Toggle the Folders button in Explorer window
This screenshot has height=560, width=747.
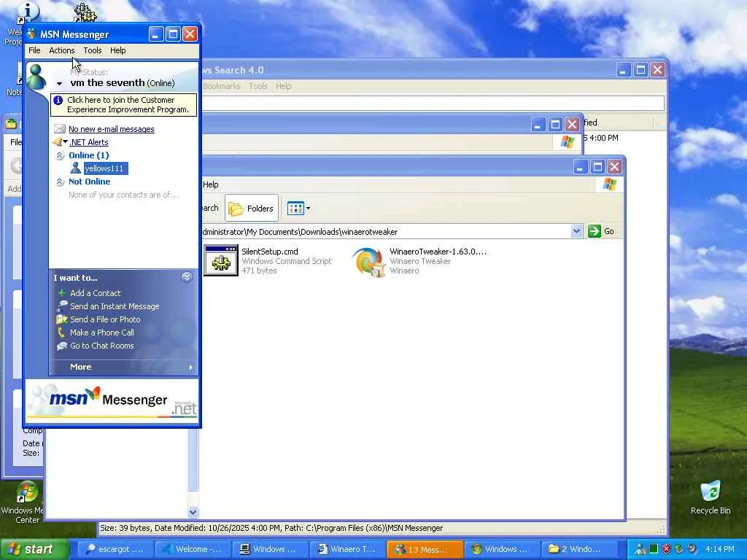[x=252, y=208]
